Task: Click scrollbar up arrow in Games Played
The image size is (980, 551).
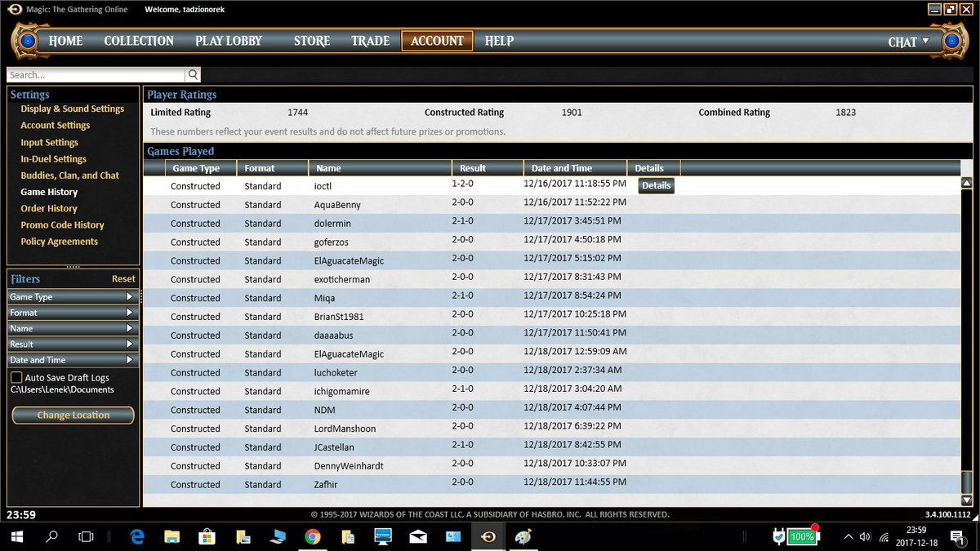Action: coord(967,184)
